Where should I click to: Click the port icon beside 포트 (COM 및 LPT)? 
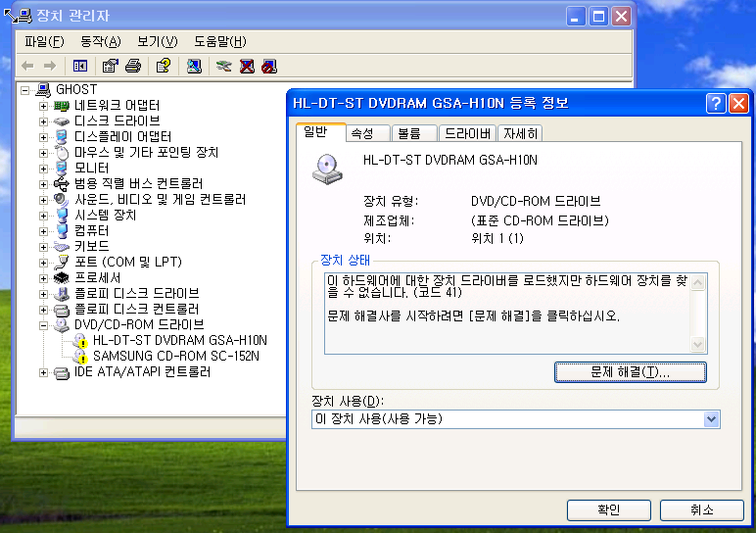(62, 262)
